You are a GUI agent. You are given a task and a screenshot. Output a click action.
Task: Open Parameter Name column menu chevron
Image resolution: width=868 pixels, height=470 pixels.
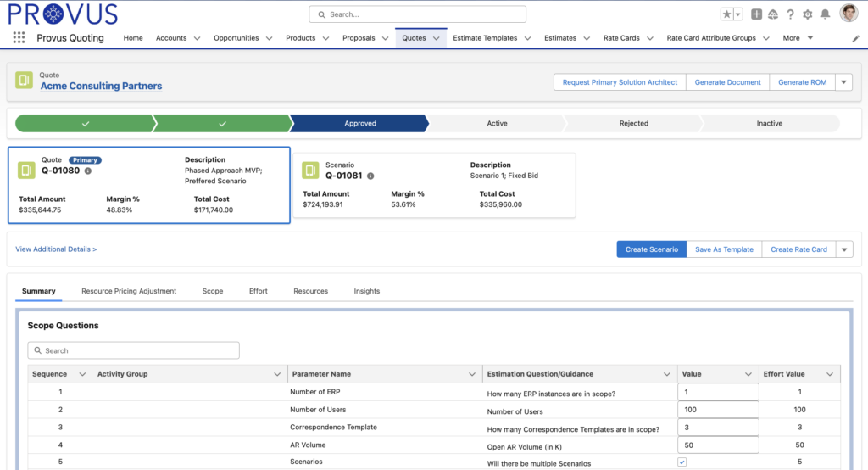(472, 374)
